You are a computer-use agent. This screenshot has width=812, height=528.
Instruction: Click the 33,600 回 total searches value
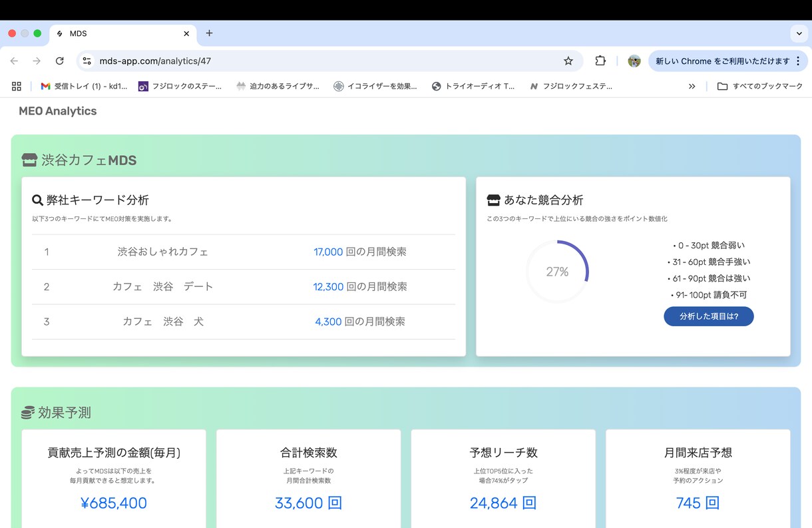308,503
